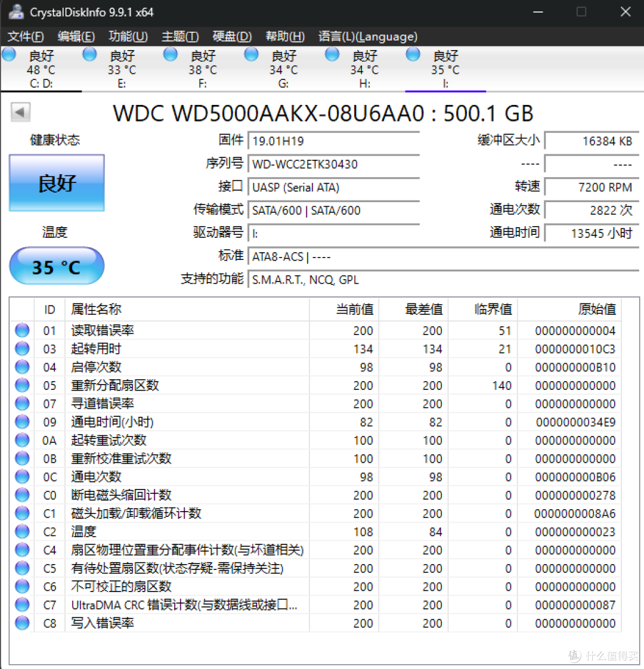Switch to the F: disk tab

coord(203,69)
